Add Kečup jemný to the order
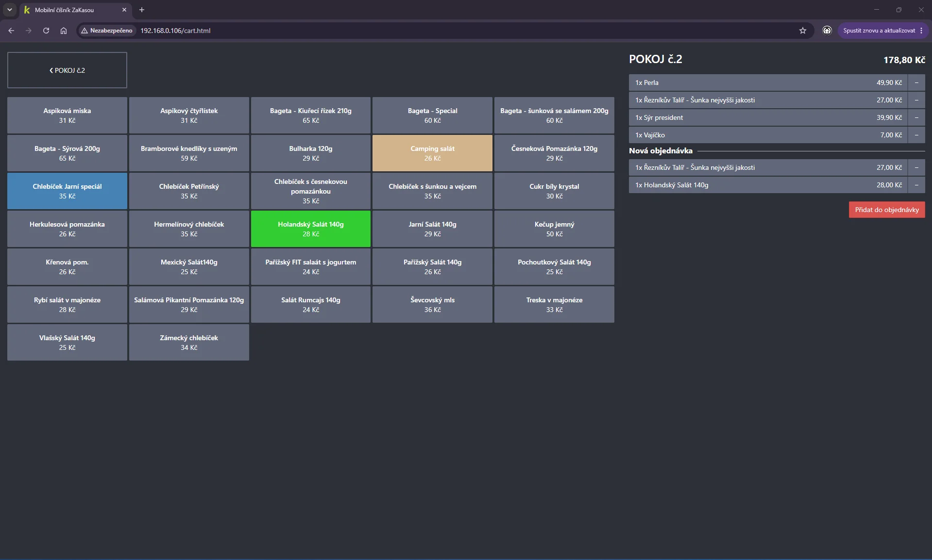Screen dimensions: 932x560 pos(554,229)
